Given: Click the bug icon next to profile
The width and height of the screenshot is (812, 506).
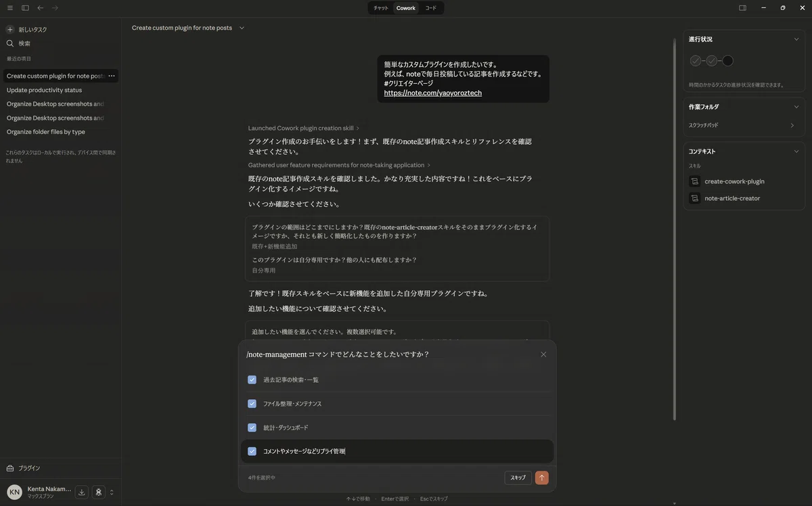Looking at the screenshot, I should coord(99,492).
